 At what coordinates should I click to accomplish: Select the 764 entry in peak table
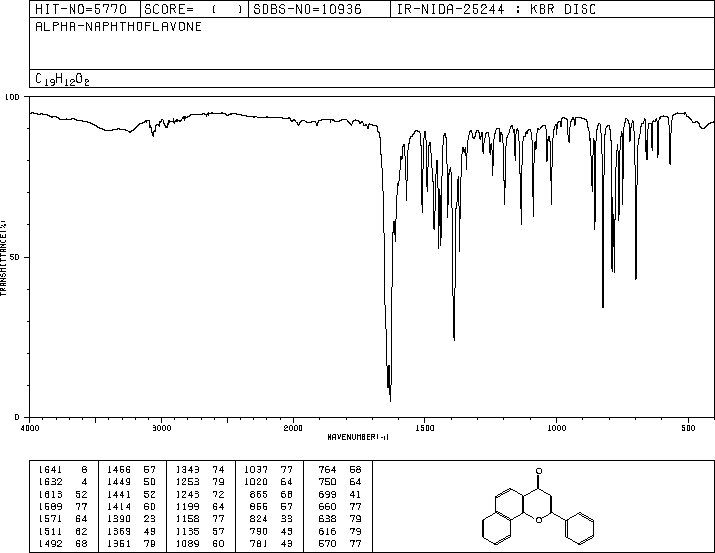pyautogui.click(x=340, y=469)
